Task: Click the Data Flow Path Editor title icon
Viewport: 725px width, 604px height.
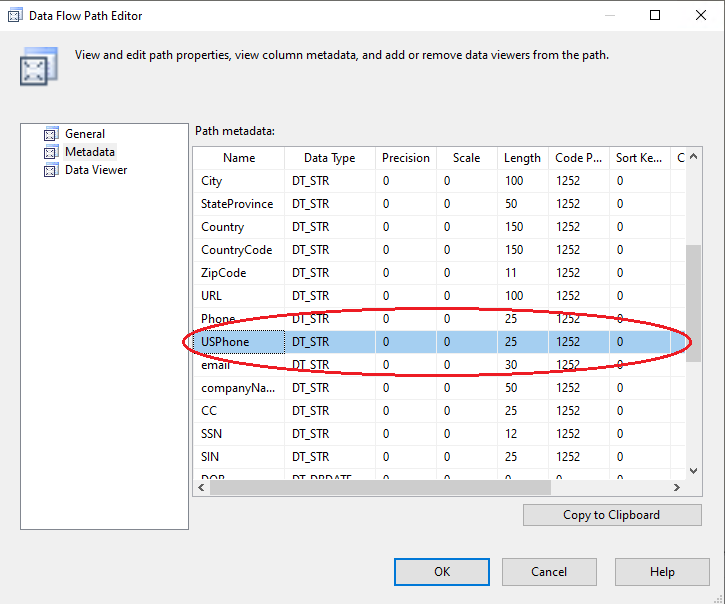Action: (x=15, y=16)
